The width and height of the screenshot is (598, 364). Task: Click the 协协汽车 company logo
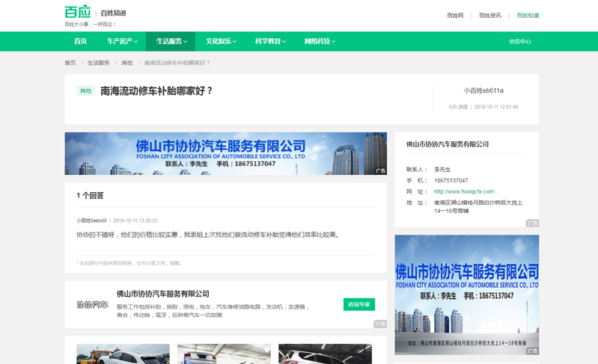tap(92, 304)
